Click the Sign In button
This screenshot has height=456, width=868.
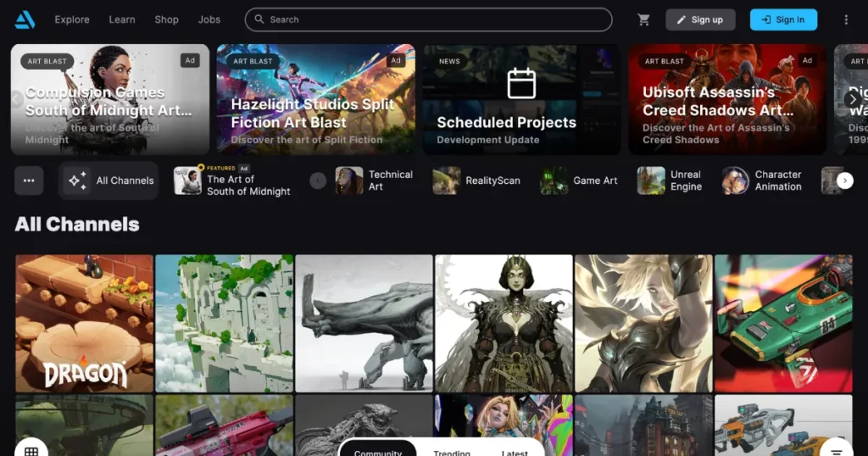(783, 20)
